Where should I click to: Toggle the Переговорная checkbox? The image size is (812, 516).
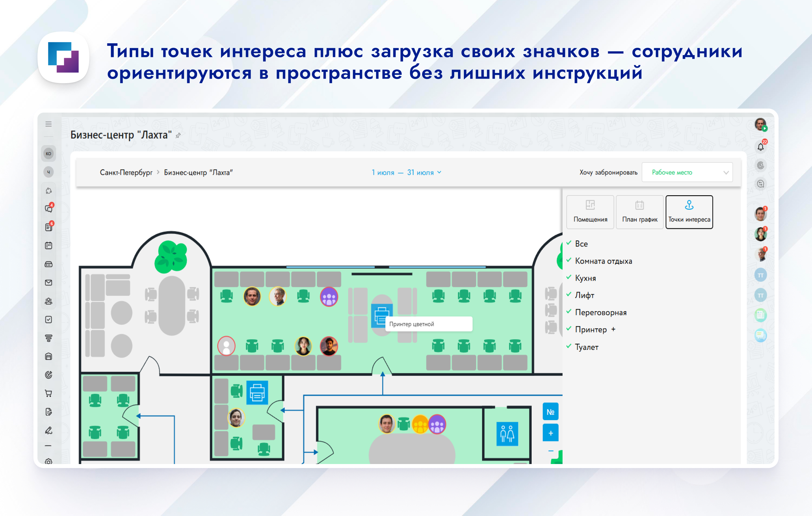click(x=568, y=312)
